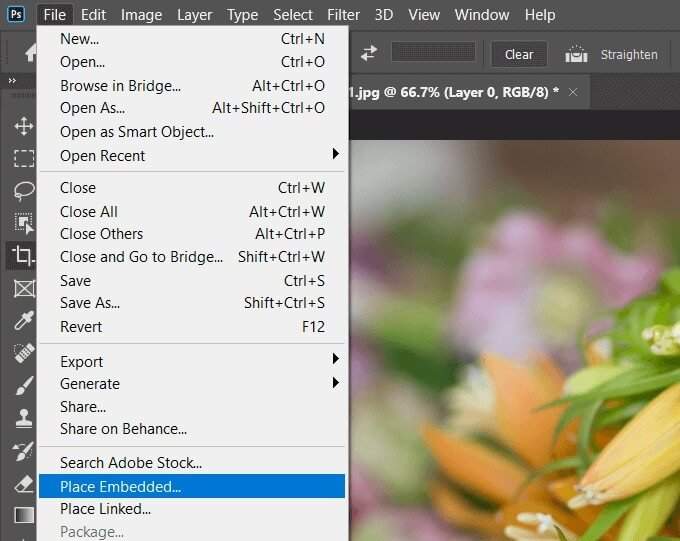Choose Save As... menu entry
This screenshot has width=680, height=541.
[192, 303]
